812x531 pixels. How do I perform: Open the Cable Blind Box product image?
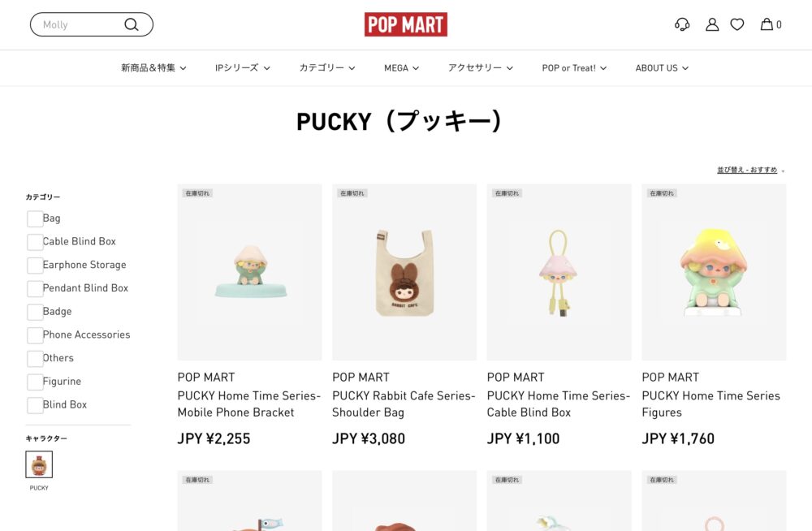click(559, 272)
